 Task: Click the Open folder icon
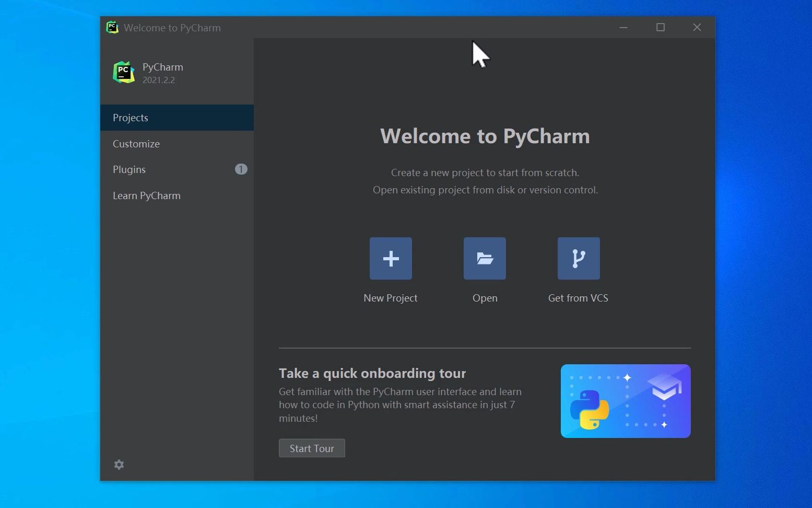(x=484, y=258)
